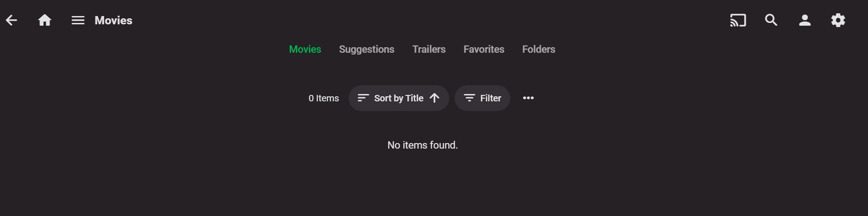The width and height of the screenshot is (868, 216).
Task: Switch to the Trailers tab
Action: coord(429,49)
